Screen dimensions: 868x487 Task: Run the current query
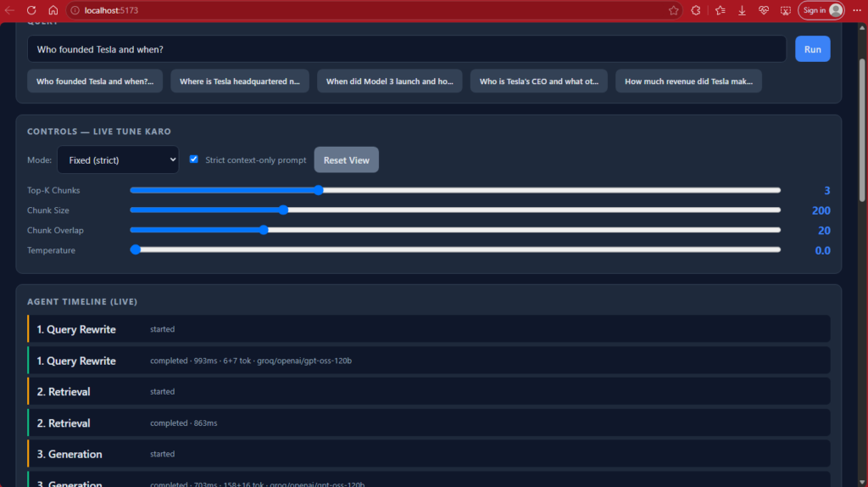(812, 48)
